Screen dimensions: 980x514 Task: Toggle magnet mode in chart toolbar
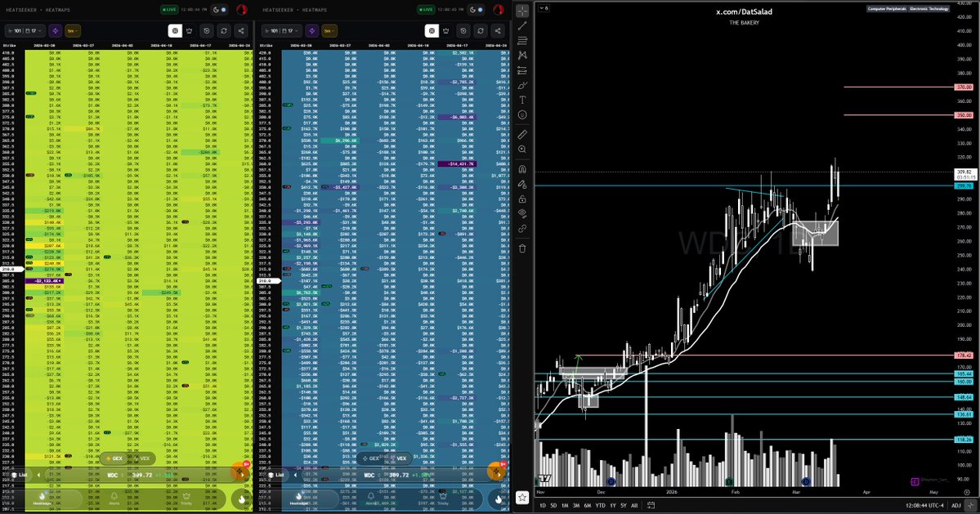pyautogui.click(x=522, y=169)
